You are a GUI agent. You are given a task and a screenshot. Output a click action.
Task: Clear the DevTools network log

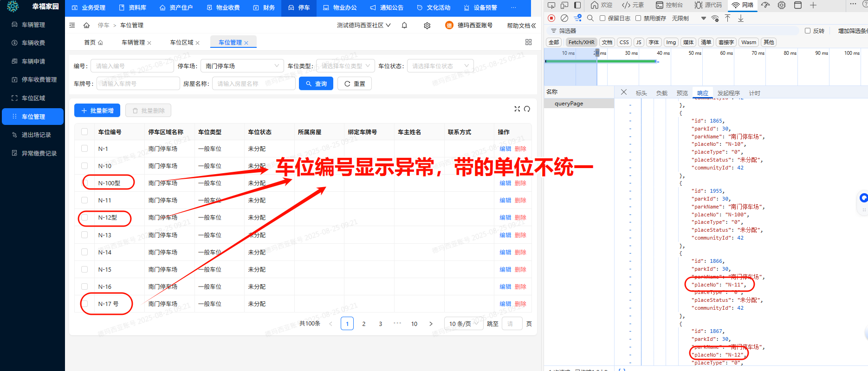pos(564,18)
